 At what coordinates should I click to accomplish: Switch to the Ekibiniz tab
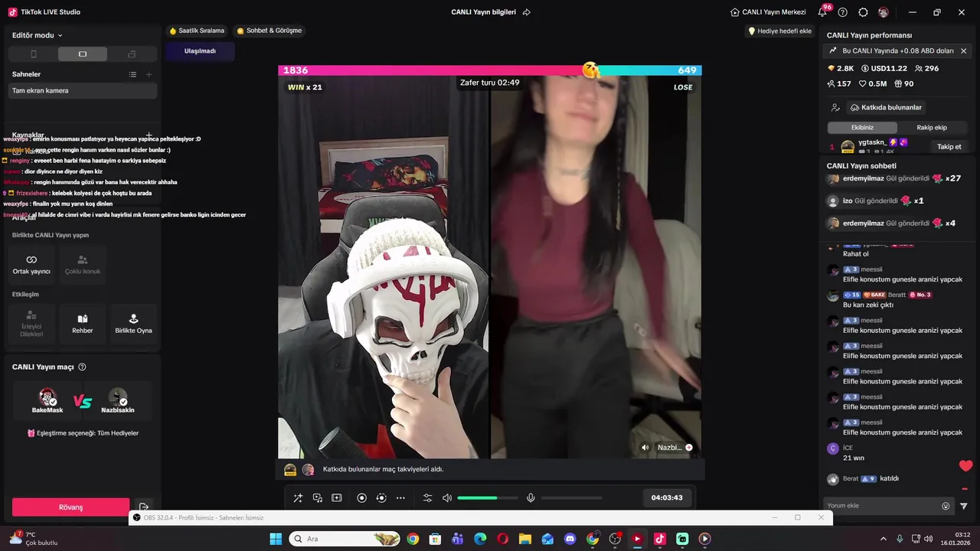point(862,128)
